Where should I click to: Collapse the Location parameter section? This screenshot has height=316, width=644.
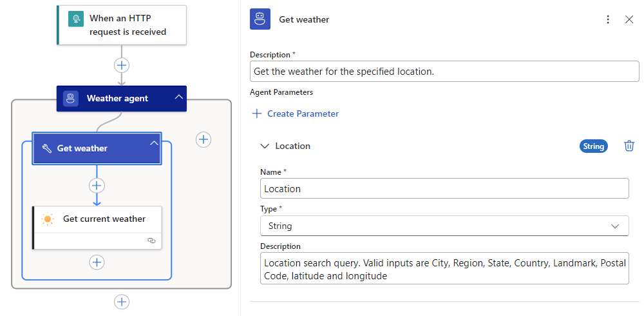click(264, 146)
